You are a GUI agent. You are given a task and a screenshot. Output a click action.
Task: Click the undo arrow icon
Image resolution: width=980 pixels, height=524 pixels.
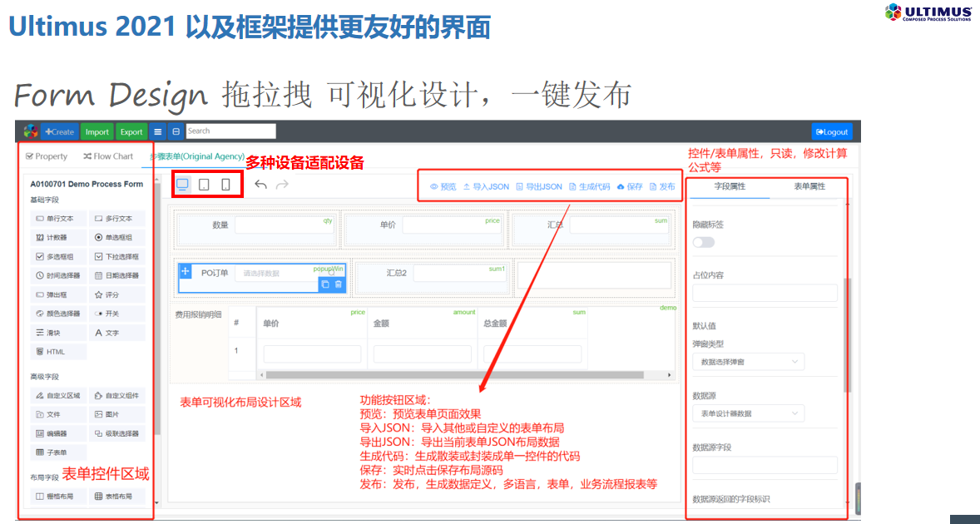(261, 185)
